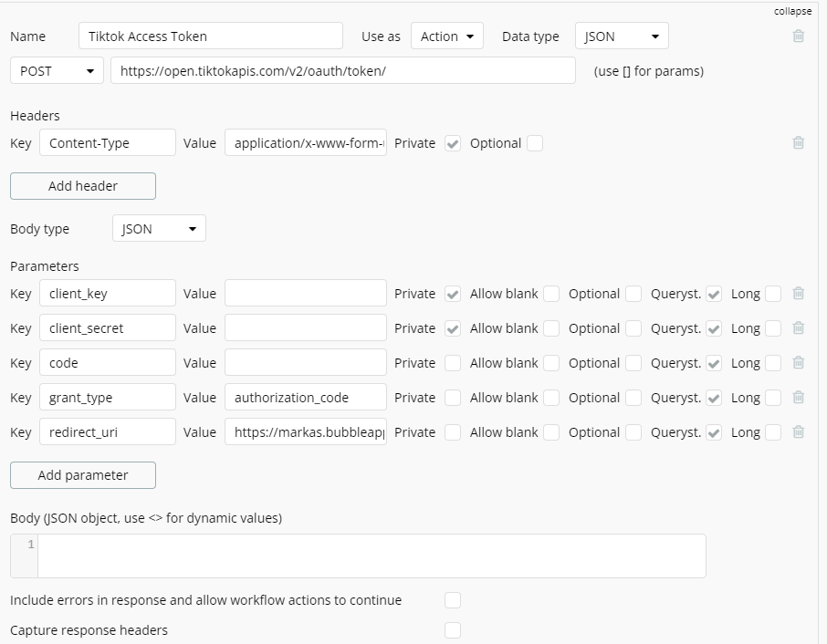Click the Add header button
The image size is (827, 644).
[83, 186]
